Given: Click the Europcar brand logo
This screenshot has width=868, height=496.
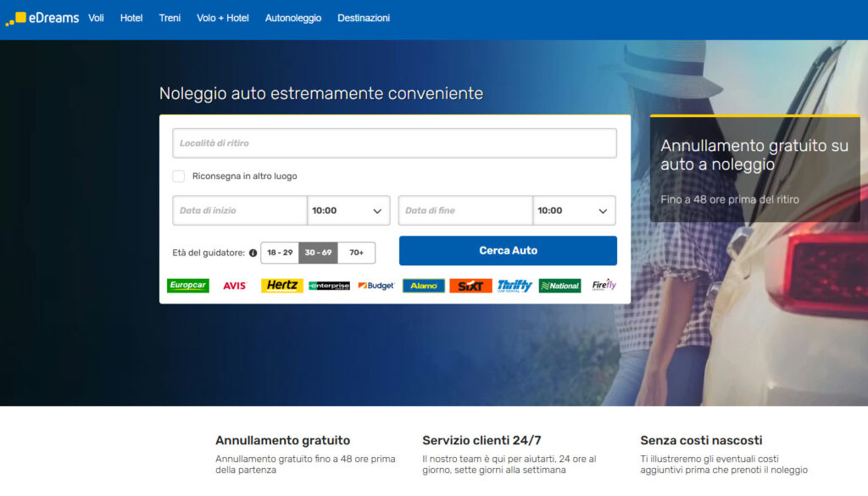Looking at the screenshot, I should (188, 286).
